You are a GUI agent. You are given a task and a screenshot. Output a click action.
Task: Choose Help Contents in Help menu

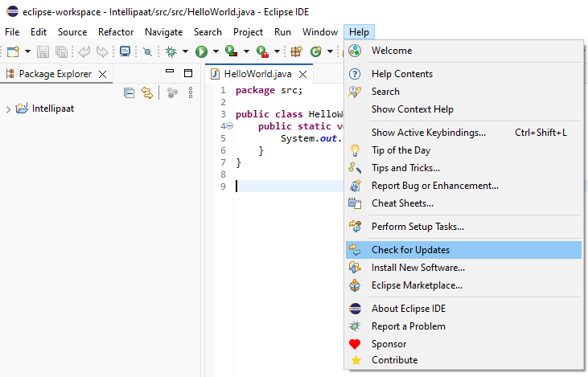463,74
